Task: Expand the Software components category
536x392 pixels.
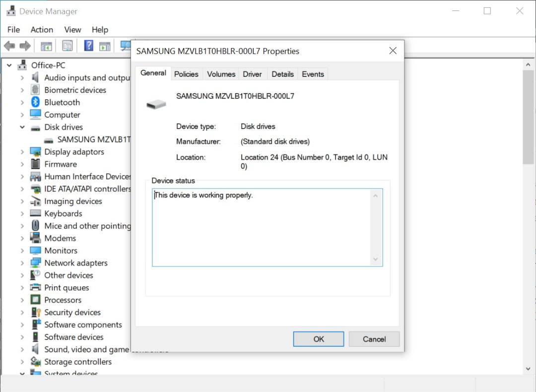Action: (x=22, y=325)
